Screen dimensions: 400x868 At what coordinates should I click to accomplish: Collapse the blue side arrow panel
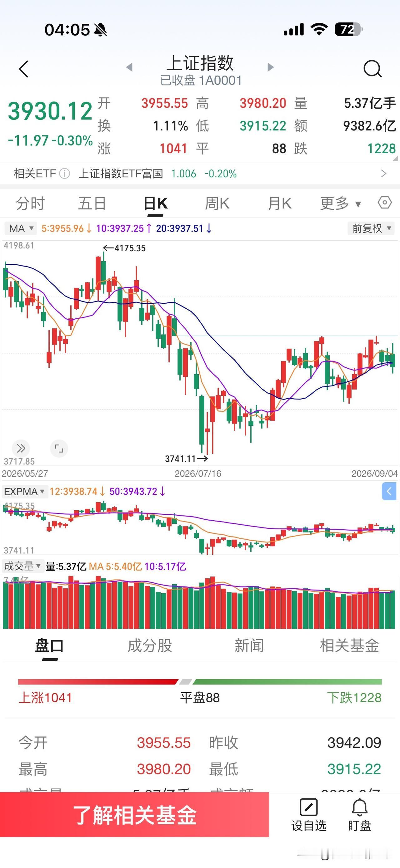tap(389, 491)
